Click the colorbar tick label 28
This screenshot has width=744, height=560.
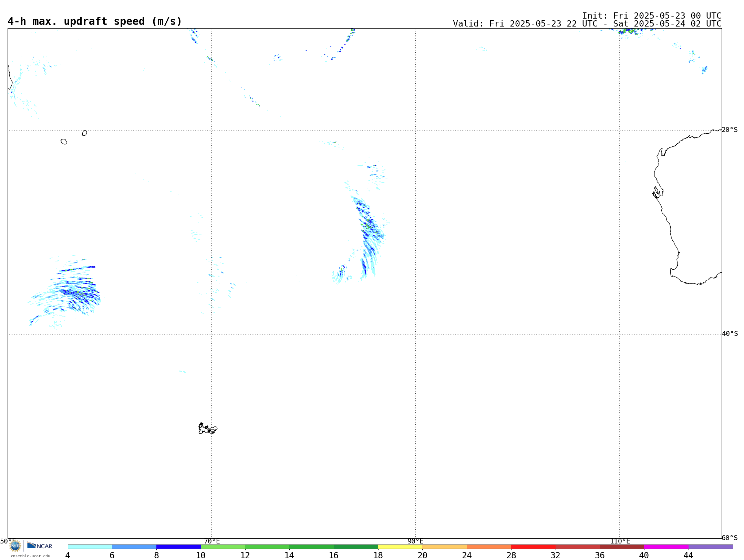[x=511, y=555]
